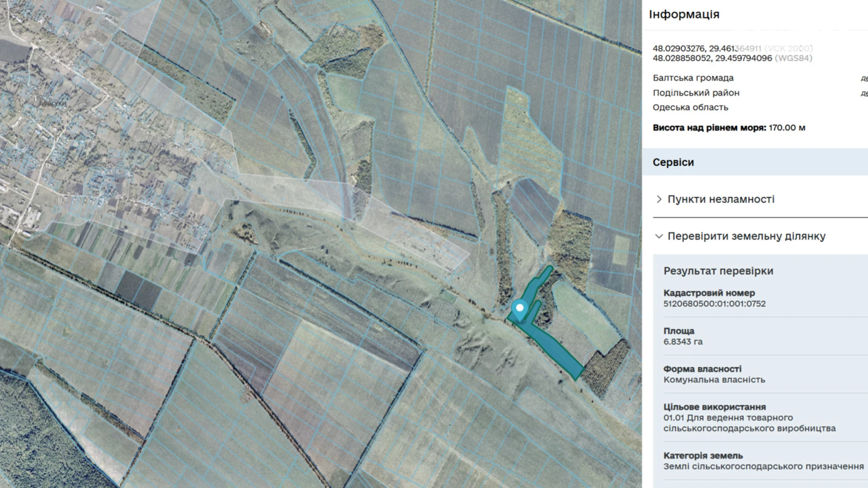
Task: Collapse the Перевірити земельну ділянку section
Action: [x=659, y=236]
